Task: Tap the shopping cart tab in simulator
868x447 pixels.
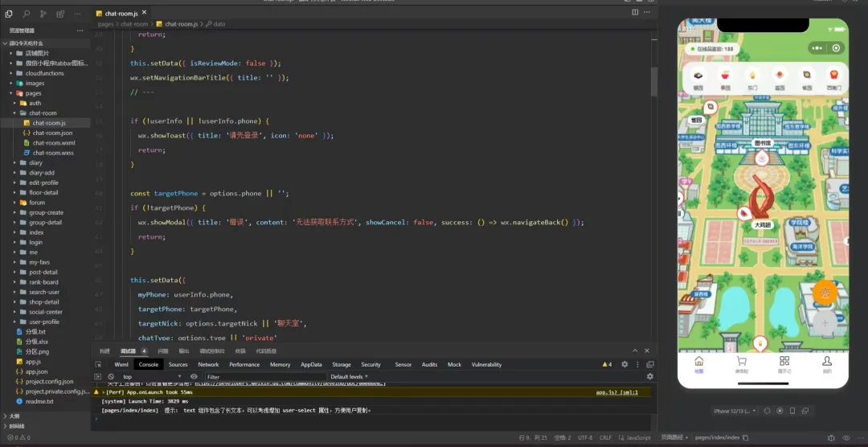Action: point(741,365)
